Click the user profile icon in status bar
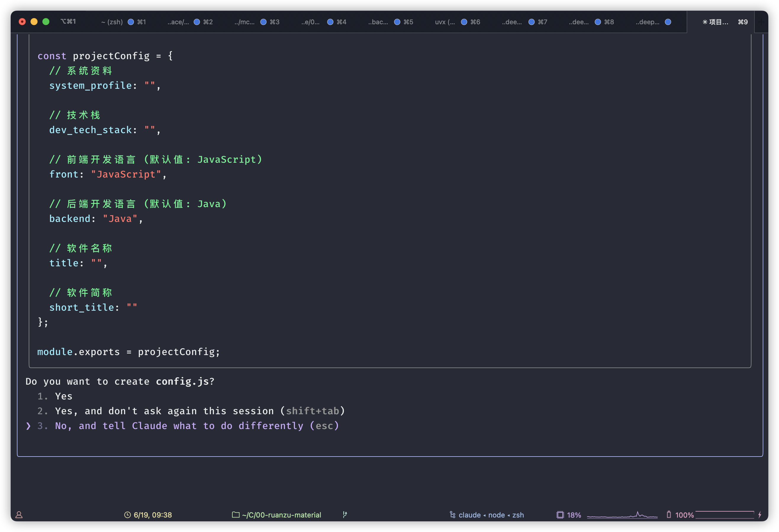 [19, 515]
